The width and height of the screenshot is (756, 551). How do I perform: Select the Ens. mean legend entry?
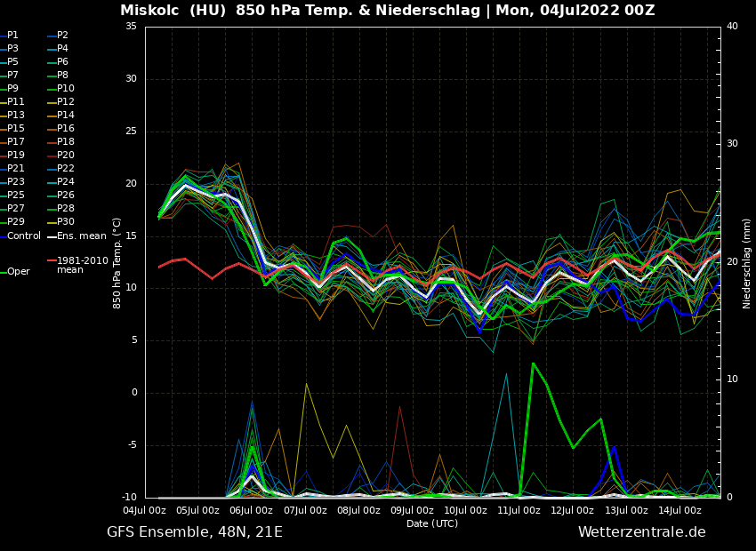(x=81, y=236)
